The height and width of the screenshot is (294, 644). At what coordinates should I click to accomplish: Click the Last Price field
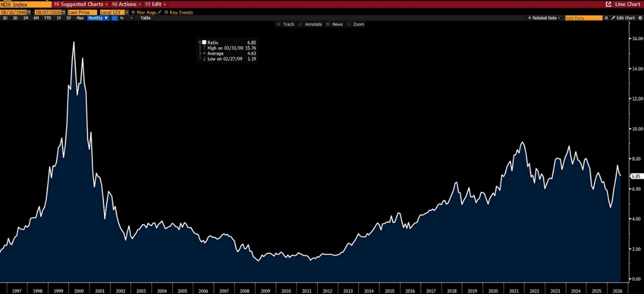coord(82,12)
